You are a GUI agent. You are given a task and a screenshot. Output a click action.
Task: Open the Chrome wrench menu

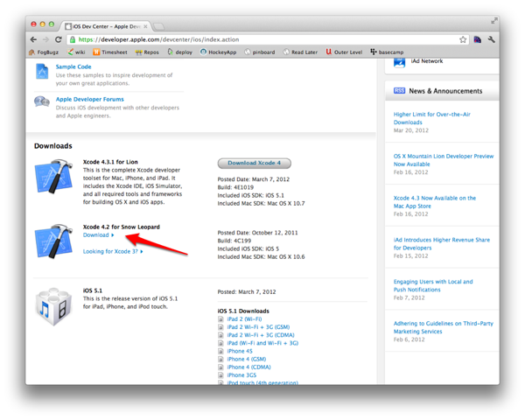coord(491,39)
